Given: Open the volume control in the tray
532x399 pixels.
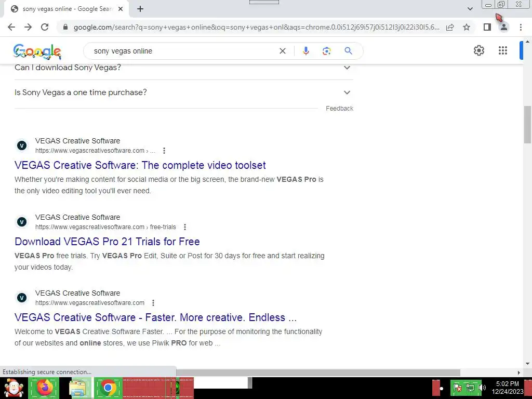Looking at the screenshot, I should tap(482, 388).
